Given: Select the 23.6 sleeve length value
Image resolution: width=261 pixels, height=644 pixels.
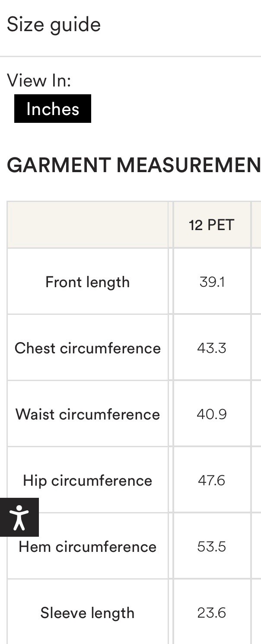Looking at the screenshot, I should click(x=212, y=613).
